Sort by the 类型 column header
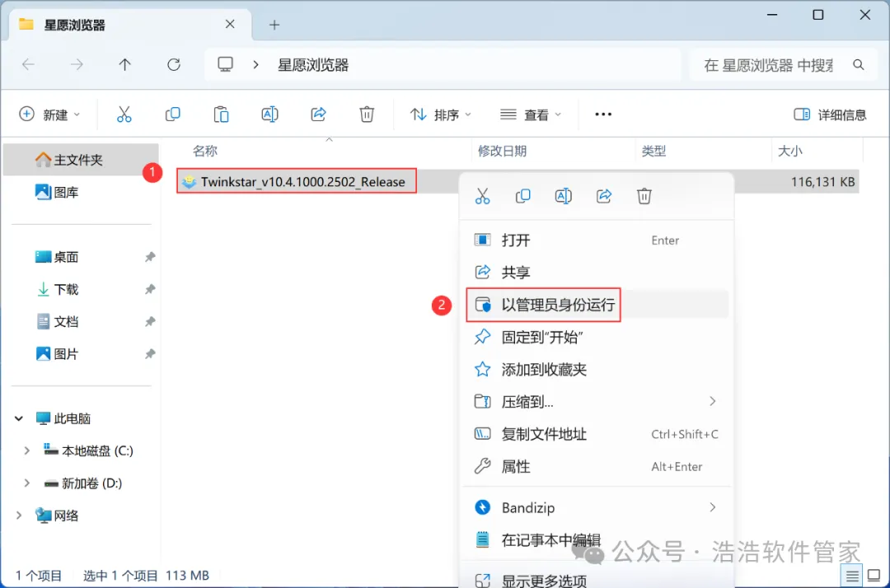Screen dimensions: 890x588 click(653, 152)
